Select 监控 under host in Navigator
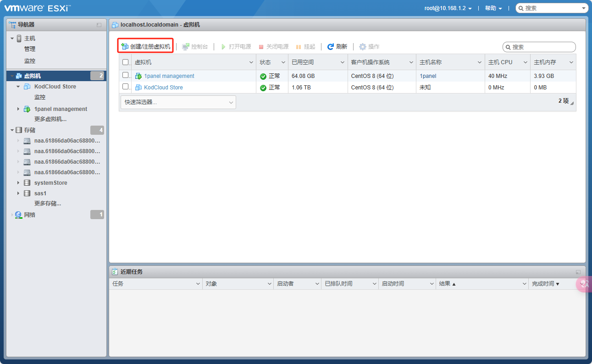The width and height of the screenshot is (592, 364). (x=30, y=61)
